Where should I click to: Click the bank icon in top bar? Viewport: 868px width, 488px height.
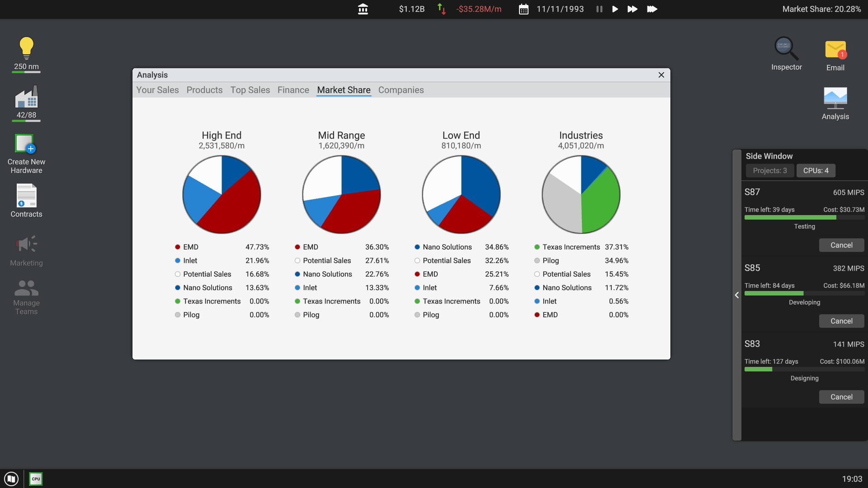[363, 9]
